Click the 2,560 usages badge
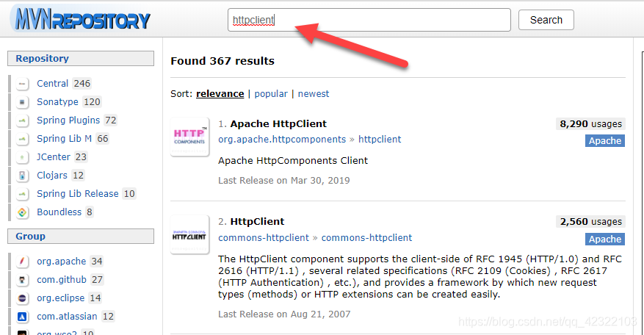This screenshot has width=644, height=335. (x=590, y=222)
